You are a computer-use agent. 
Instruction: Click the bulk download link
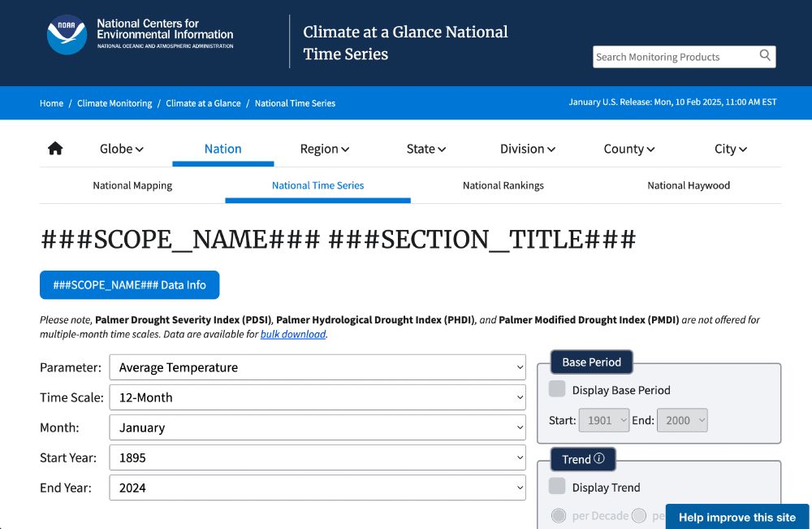pyautogui.click(x=294, y=334)
